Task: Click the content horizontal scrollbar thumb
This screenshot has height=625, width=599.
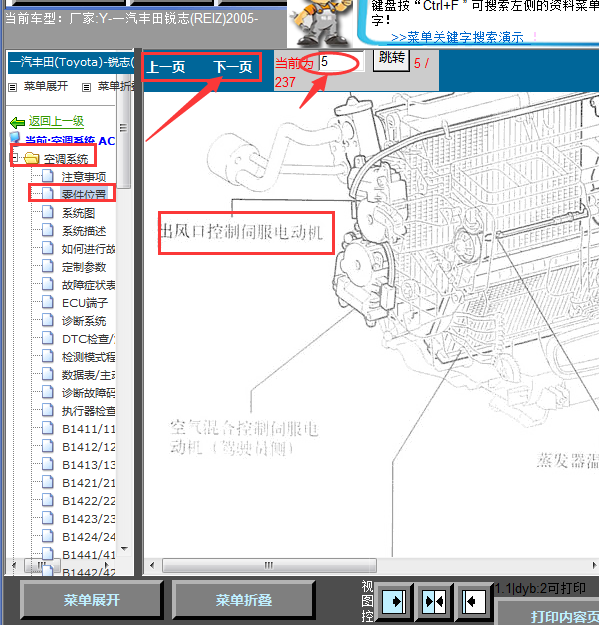Action: click(269, 565)
